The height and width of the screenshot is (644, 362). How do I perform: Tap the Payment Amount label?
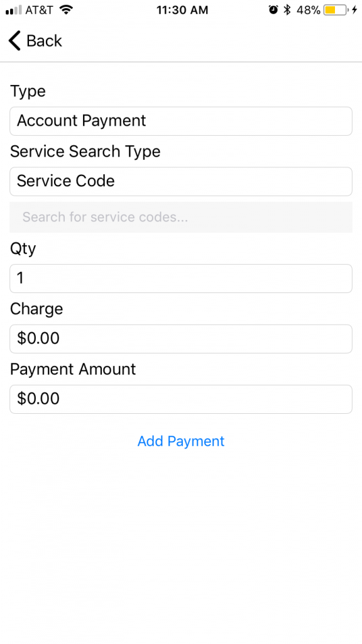pos(73,369)
